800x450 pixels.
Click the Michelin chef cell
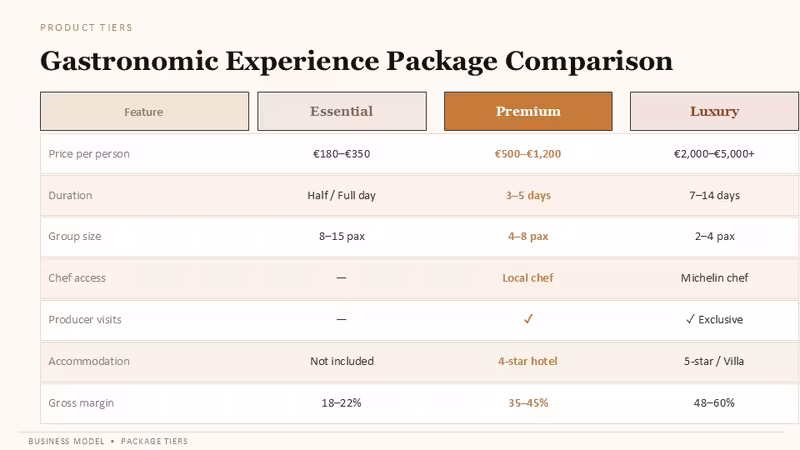pos(714,278)
